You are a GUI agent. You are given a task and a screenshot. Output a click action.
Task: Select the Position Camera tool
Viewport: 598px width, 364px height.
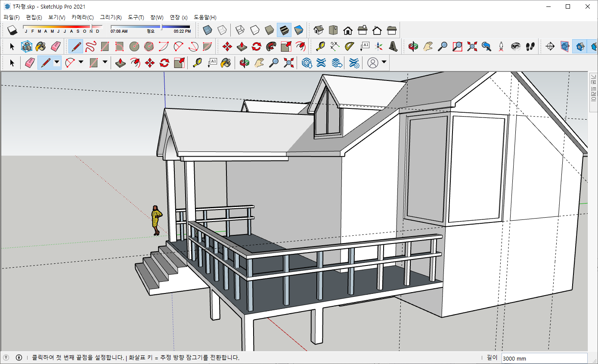[x=501, y=46]
